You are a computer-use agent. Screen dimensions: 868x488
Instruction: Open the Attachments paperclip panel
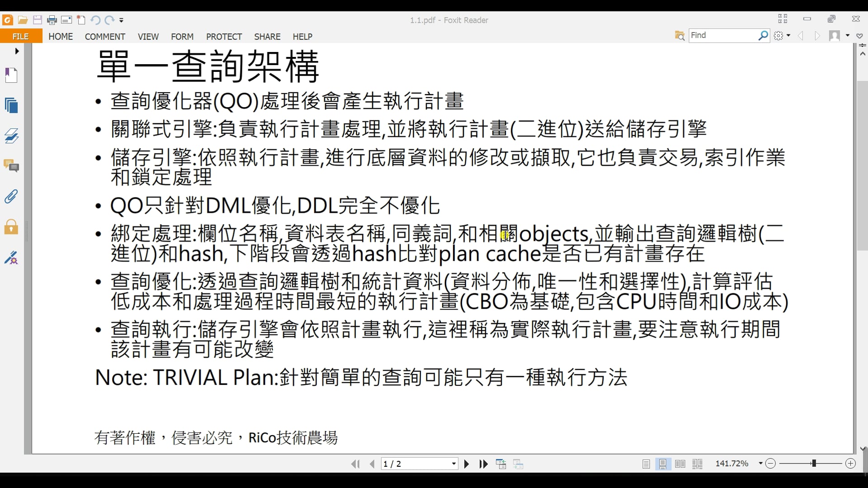[x=11, y=197]
